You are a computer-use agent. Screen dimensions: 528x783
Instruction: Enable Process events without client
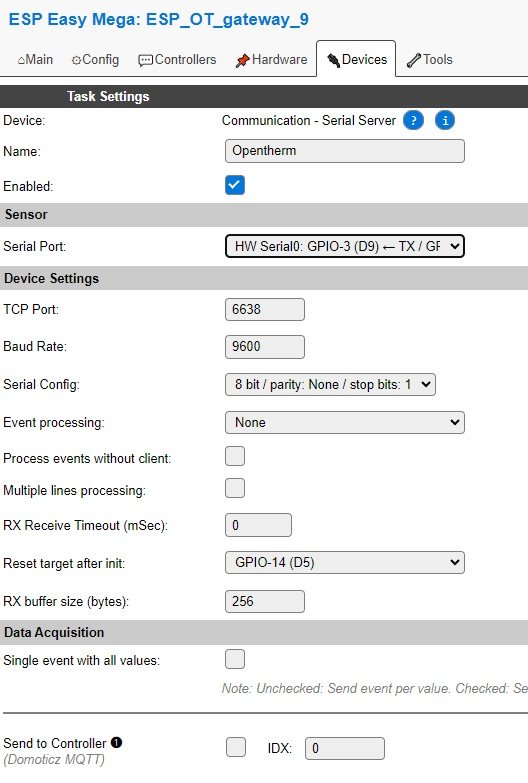coord(235,456)
